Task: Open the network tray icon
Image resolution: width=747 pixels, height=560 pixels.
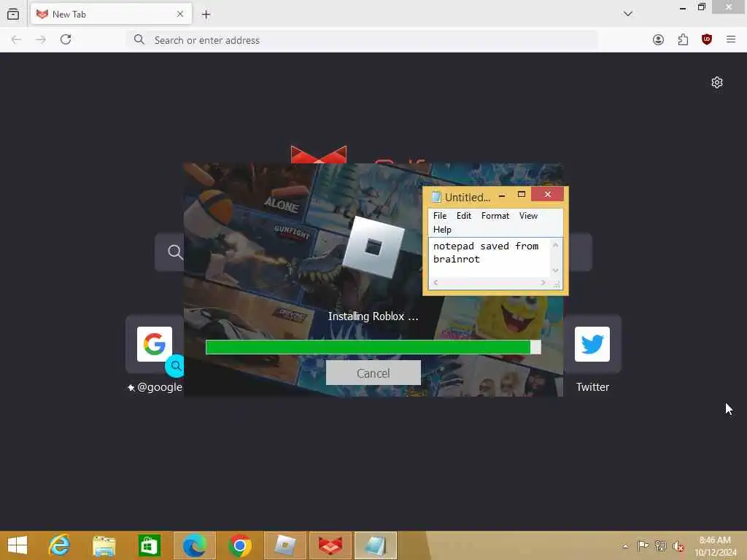Action: [660, 545]
